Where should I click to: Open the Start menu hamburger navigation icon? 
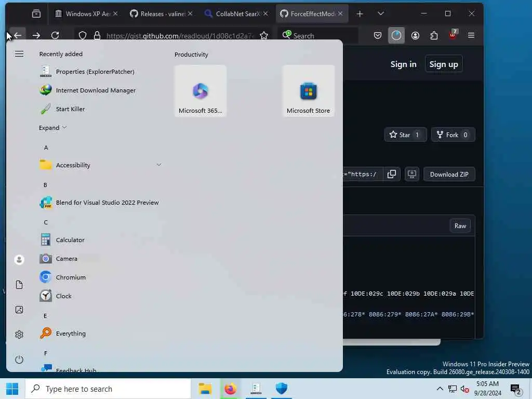click(19, 54)
